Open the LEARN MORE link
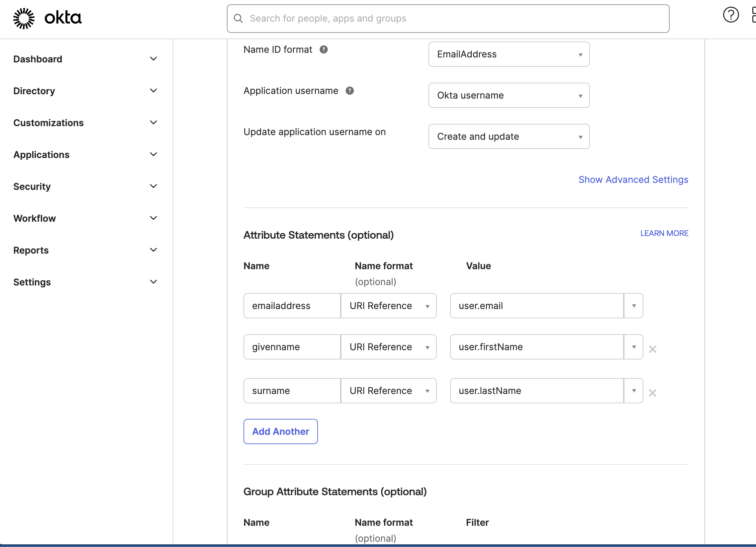The width and height of the screenshot is (756, 547). (x=664, y=233)
